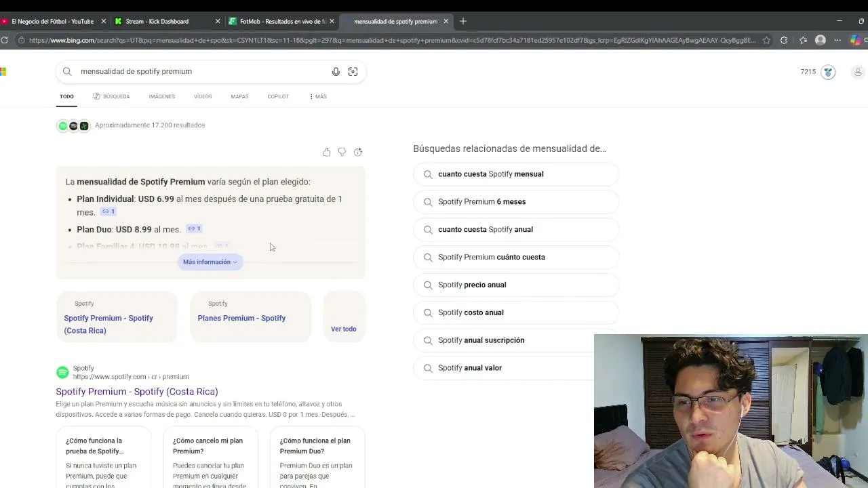Open ¿Cómo funciona la prueba de Spotify card
This screenshot has width=868, height=488.
(104, 457)
